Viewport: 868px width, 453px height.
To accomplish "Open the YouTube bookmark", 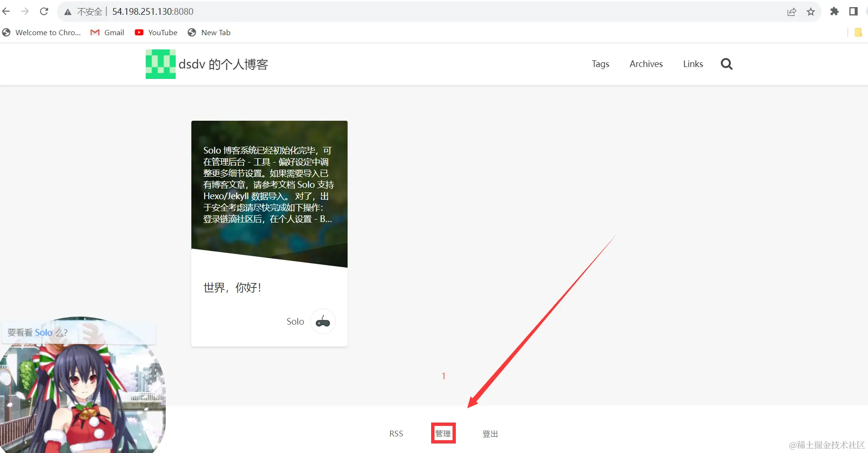I will coord(156,32).
